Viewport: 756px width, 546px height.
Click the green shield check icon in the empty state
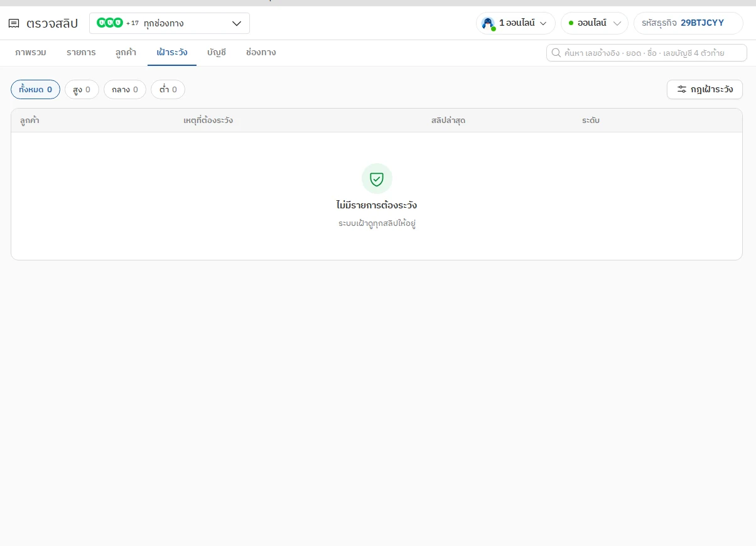pyautogui.click(x=377, y=179)
